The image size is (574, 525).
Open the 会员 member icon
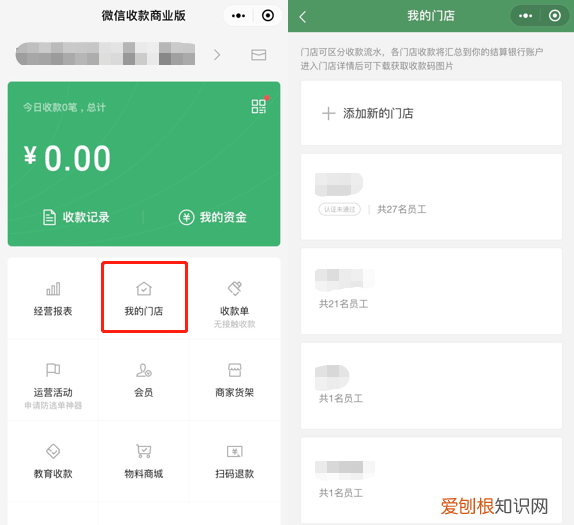[144, 370]
